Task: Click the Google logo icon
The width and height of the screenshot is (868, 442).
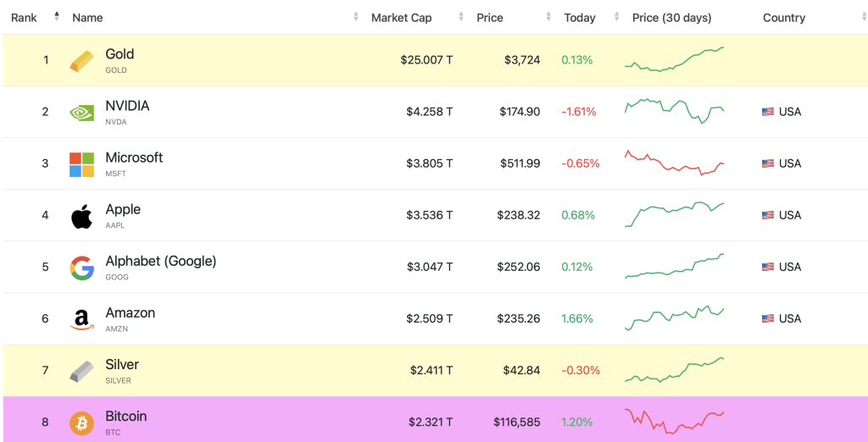Action: coord(82,268)
